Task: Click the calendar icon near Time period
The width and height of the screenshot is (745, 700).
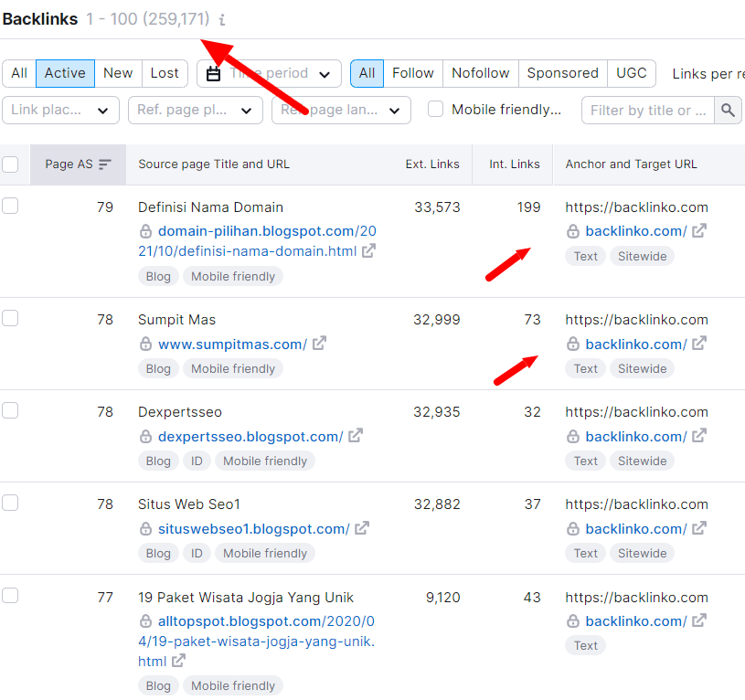Action: 215,73
